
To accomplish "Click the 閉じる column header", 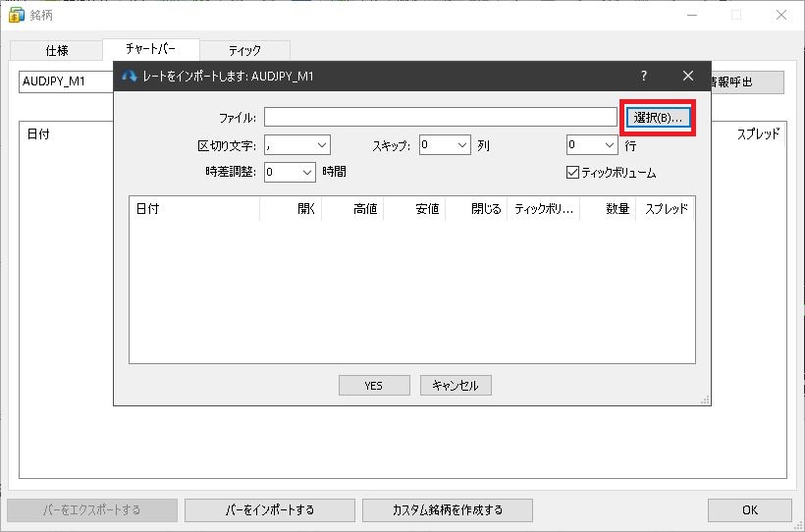I will coord(476,208).
